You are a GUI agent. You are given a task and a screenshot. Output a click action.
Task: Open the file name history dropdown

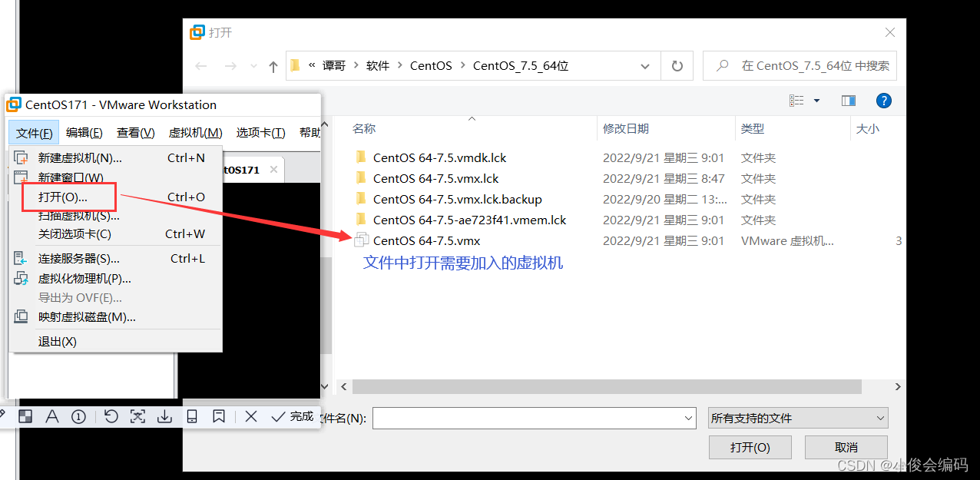[688, 418]
